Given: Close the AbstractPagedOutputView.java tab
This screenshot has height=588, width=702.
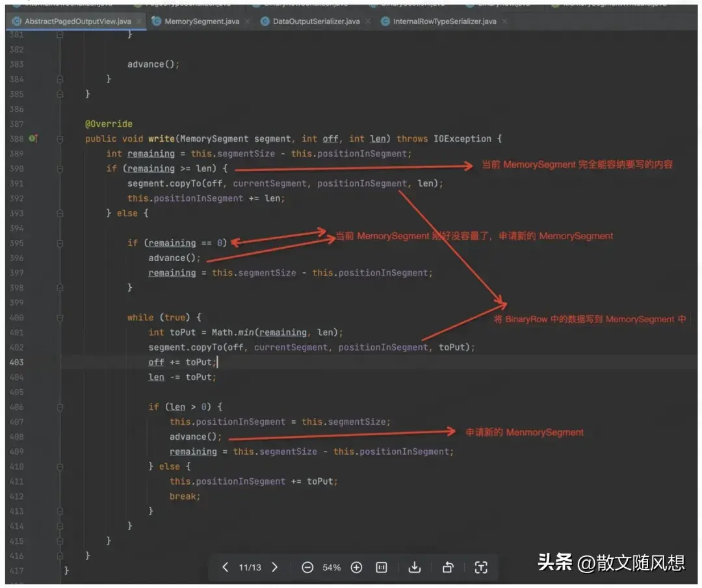Looking at the screenshot, I should [139, 21].
